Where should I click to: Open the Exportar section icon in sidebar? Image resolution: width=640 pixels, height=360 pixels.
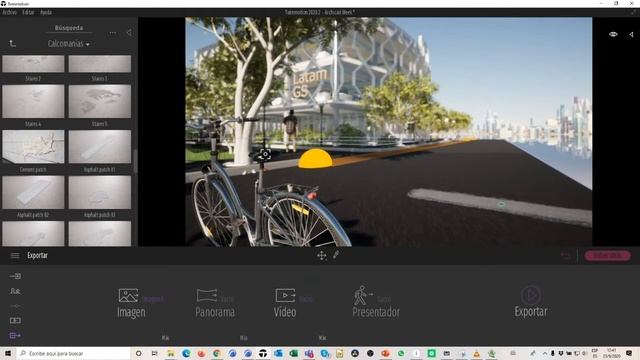[15, 335]
